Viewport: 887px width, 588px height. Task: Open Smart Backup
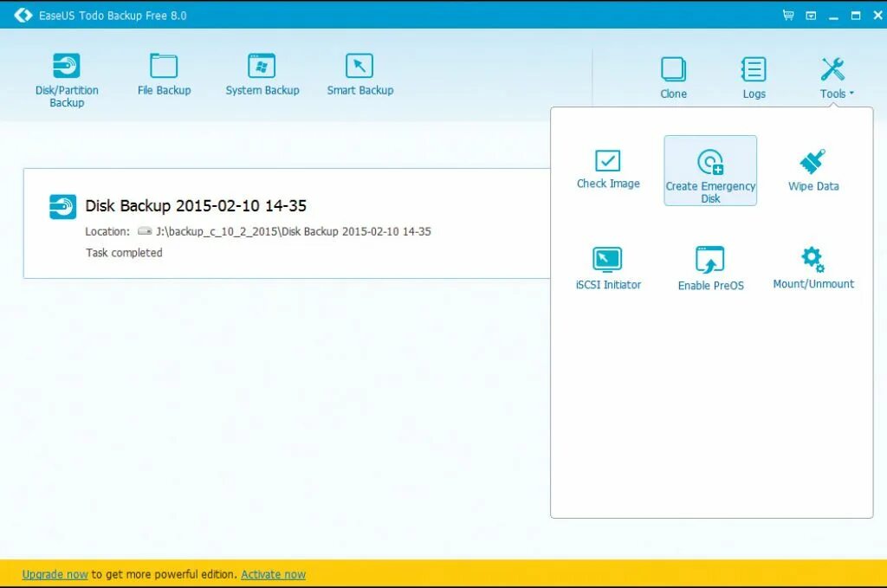coord(359,74)
